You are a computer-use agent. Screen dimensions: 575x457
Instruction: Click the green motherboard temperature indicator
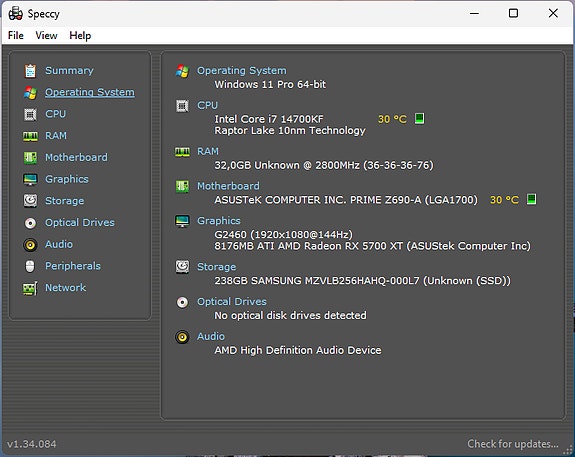tap(531, 199)
